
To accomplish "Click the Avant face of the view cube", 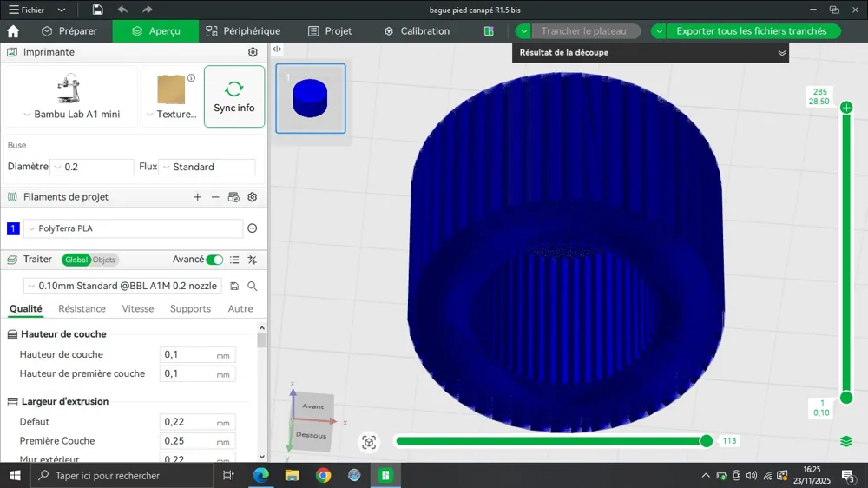I will 312,406.
